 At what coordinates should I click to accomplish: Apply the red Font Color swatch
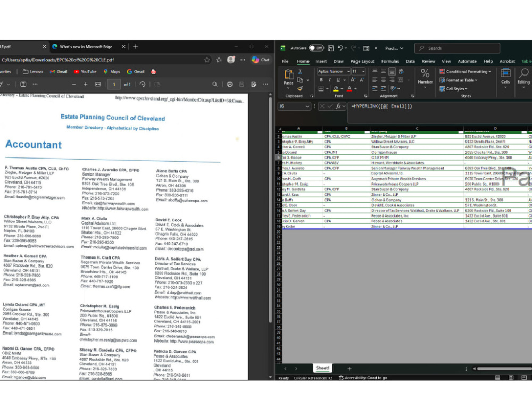point(350,88)
